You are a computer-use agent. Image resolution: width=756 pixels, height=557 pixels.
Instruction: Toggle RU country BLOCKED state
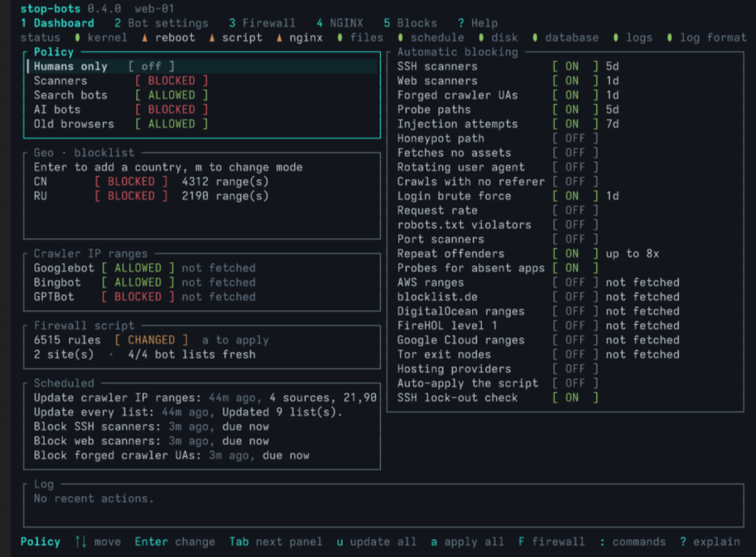[131, 196]
